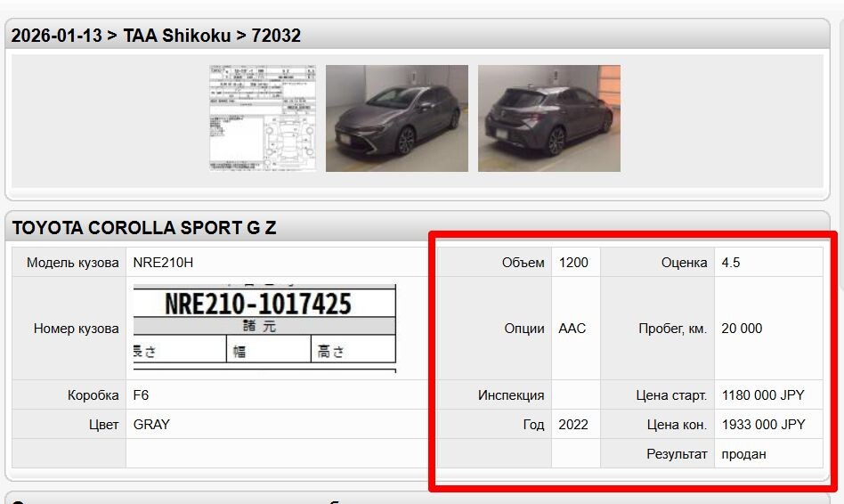Select the result value 'продан'
844x504 pixels.
[743, 454]
